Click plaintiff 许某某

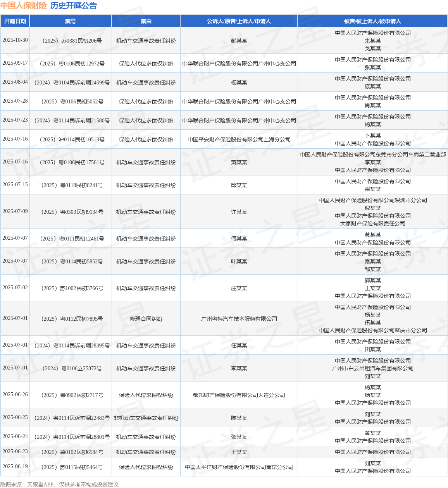click(239, 212)
